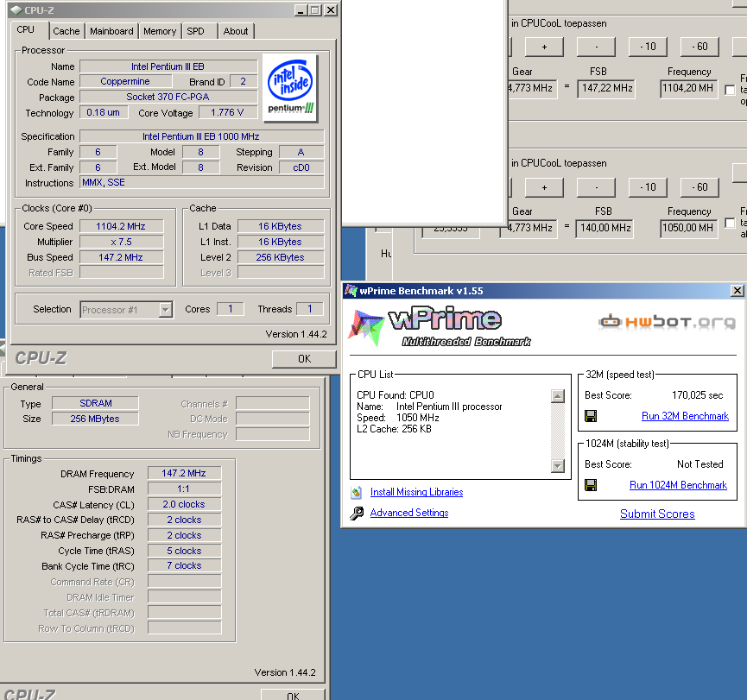This screenshot has width=747, height=700.
Task: Click CPU List scrollbar down arrow
Action: [557, 465]
